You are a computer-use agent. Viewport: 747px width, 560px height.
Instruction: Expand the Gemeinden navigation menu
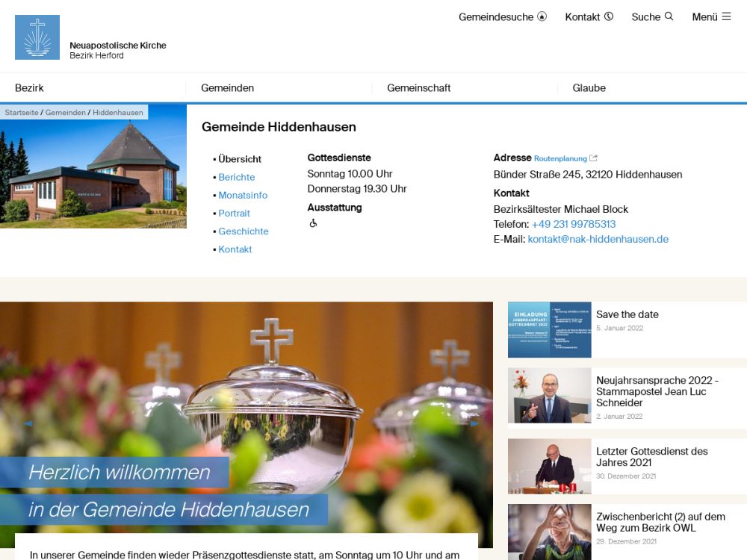pos(227,88)
